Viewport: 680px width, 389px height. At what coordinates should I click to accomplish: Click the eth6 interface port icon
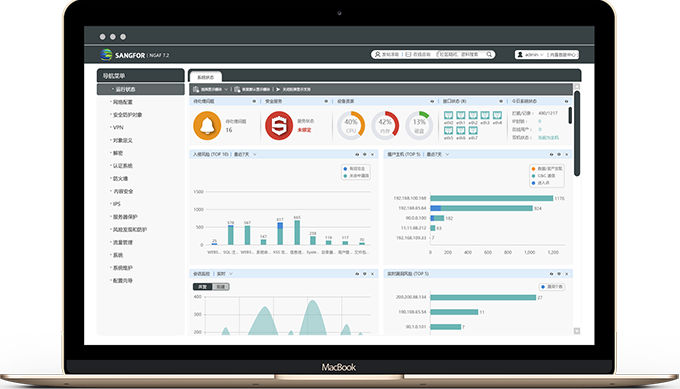click(461, 130)
